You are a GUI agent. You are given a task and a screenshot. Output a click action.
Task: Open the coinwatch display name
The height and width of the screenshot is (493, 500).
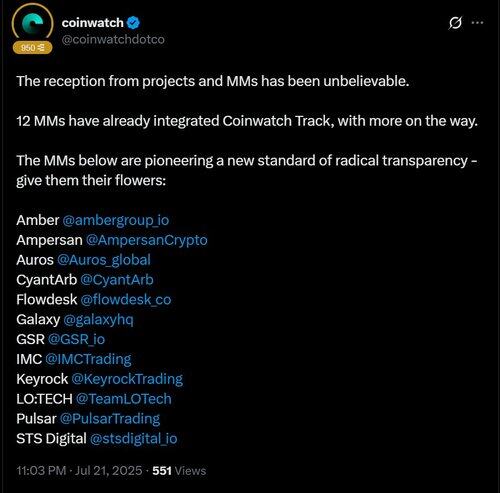click(93, 23)
